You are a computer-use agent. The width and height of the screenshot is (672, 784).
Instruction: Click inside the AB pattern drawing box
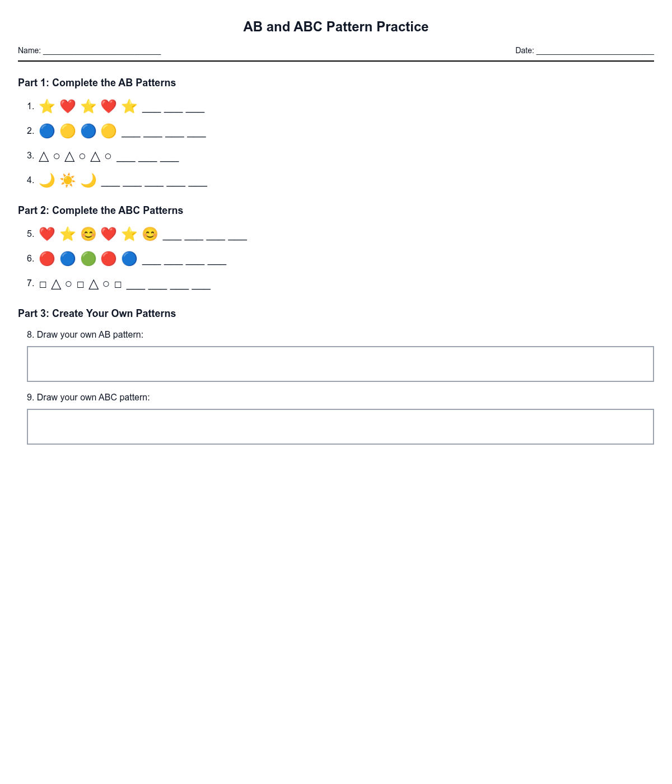click(340, 364)
